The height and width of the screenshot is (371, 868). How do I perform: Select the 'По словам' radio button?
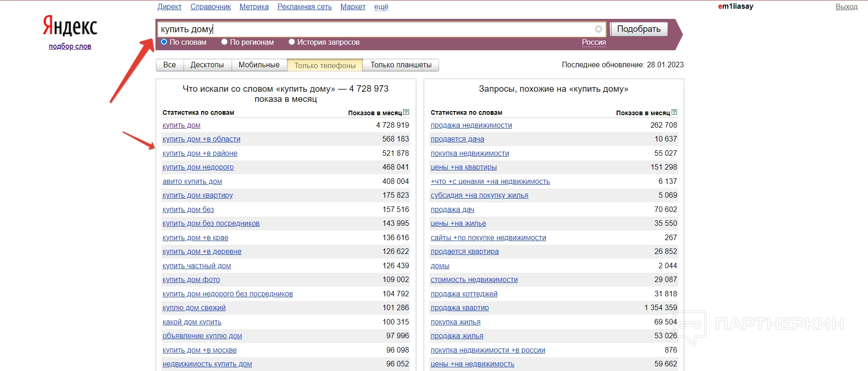pos(164,42)
